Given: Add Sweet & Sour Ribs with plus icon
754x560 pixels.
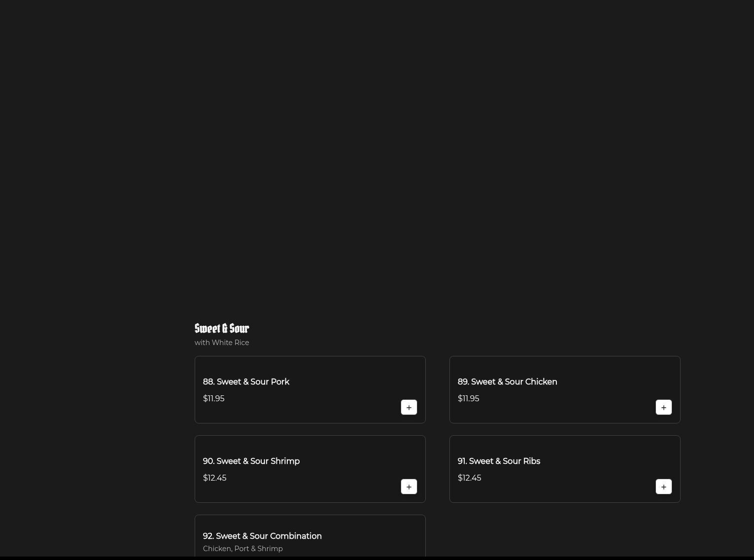Looking at the screenshot, I should coord(663,487).
